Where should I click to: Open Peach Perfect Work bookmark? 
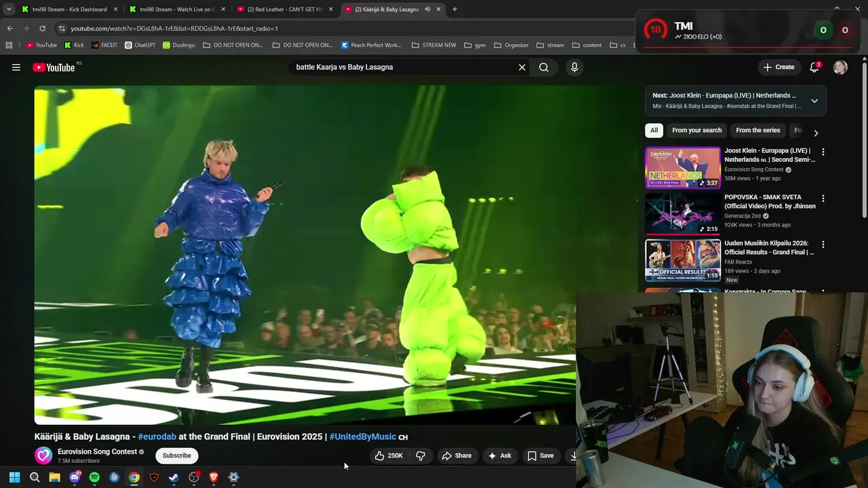click(x=371, y=45)
